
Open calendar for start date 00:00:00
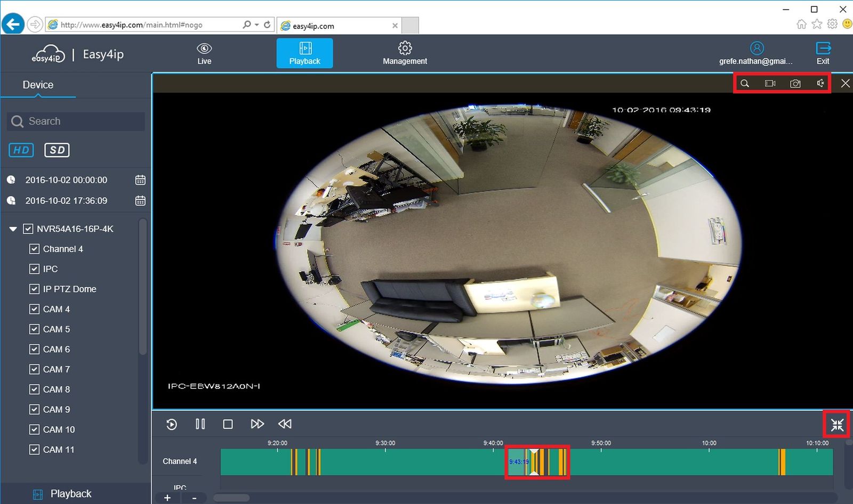click(140, 180)
